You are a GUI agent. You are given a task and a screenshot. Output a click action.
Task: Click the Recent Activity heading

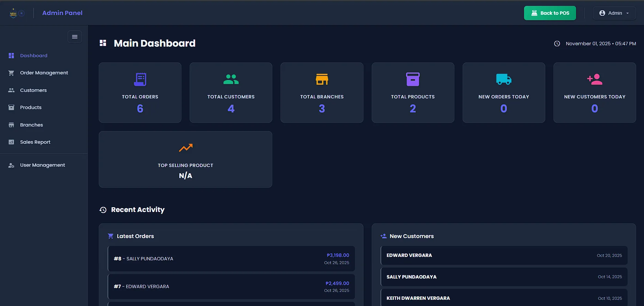[x=138, y=210]
